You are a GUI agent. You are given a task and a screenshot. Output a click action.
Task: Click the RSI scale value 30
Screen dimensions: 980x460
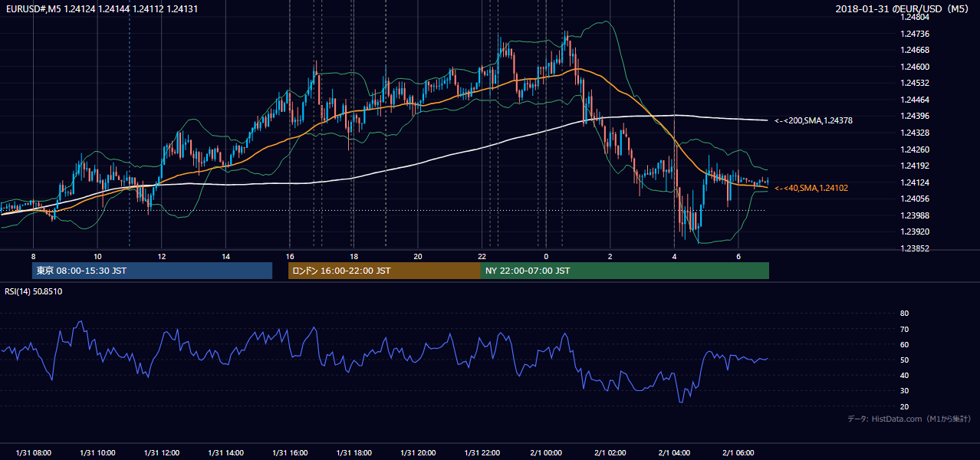click(x=904, y=391)
